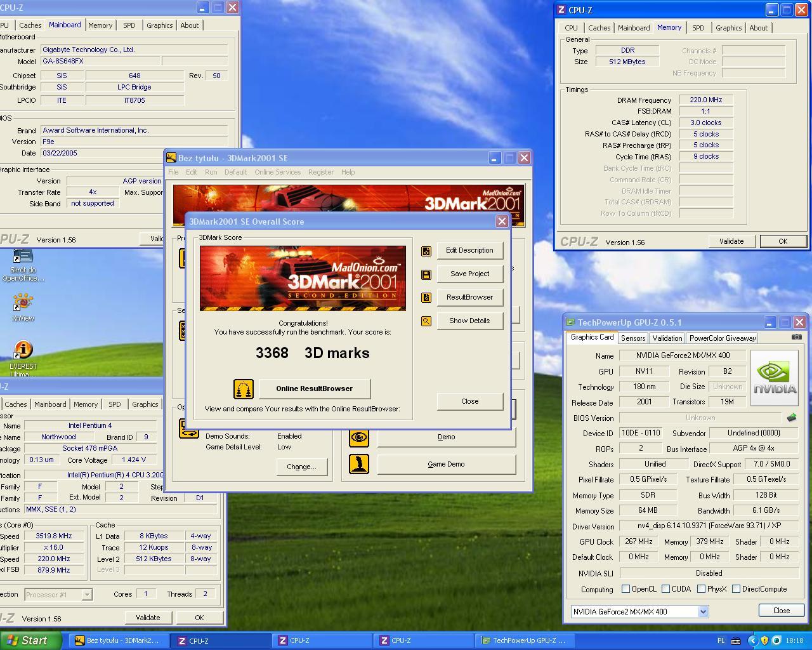Click the Show Details magnifier icon

click(426, 321)
